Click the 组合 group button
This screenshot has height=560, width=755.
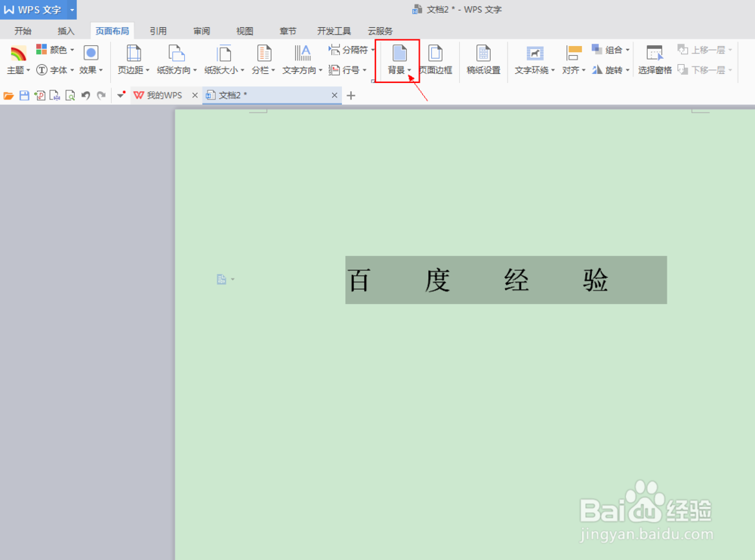click(x=610, y=50)
